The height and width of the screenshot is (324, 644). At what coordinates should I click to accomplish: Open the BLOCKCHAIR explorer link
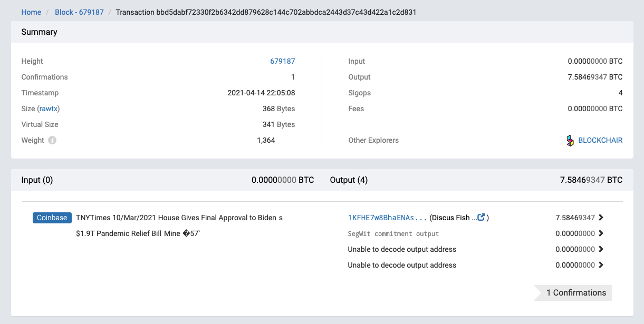600,140
